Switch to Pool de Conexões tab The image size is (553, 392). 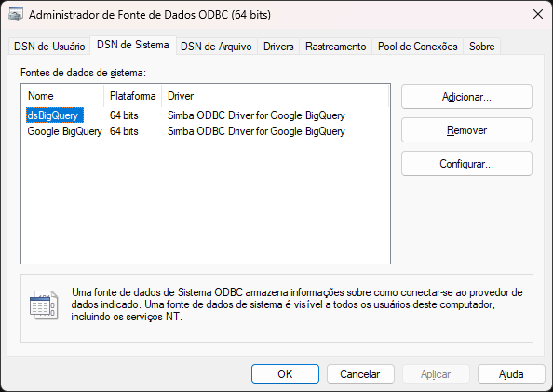click(418, 47)
